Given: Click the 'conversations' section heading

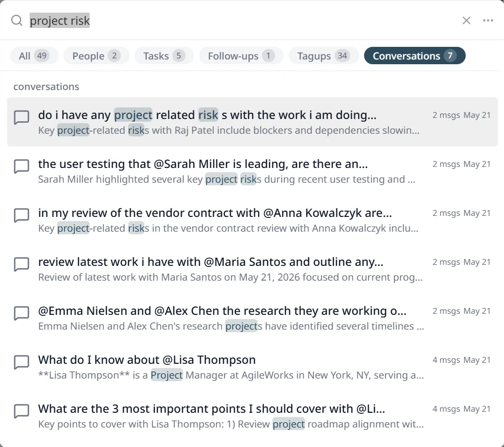Looking at the screenshot, I should [46, 86].
